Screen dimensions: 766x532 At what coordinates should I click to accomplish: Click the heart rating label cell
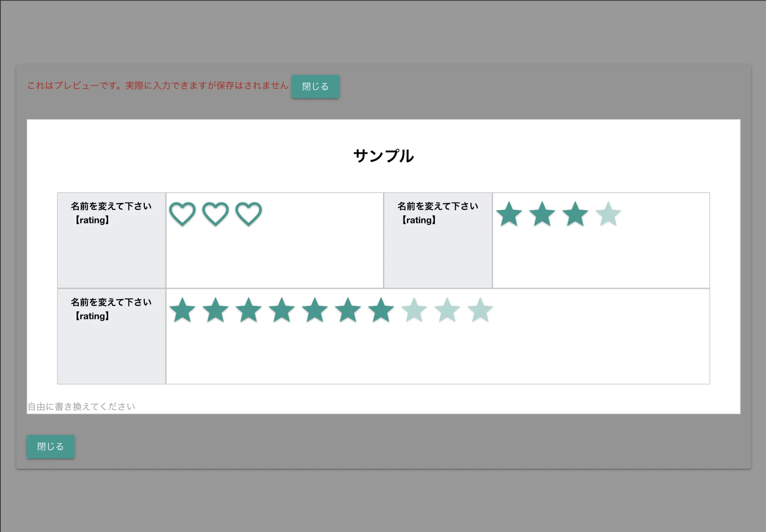pos(111,240)
